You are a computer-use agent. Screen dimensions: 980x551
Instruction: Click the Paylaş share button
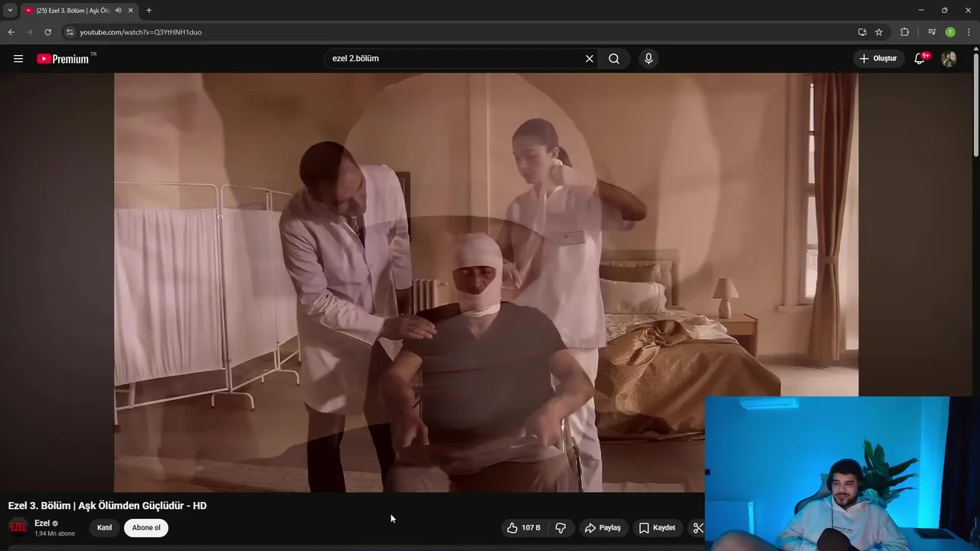point(603,528)
